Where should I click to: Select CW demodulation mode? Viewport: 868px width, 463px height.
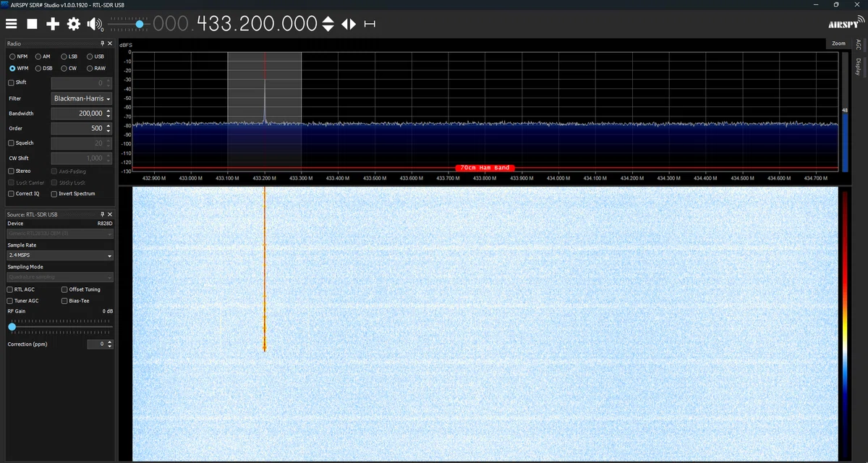(64, 68)
